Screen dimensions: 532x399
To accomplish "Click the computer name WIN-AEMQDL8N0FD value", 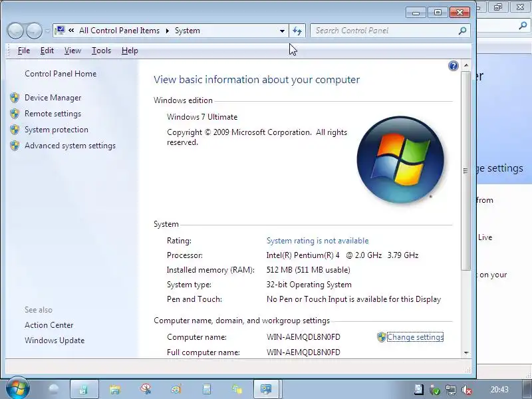I will 303,337.
